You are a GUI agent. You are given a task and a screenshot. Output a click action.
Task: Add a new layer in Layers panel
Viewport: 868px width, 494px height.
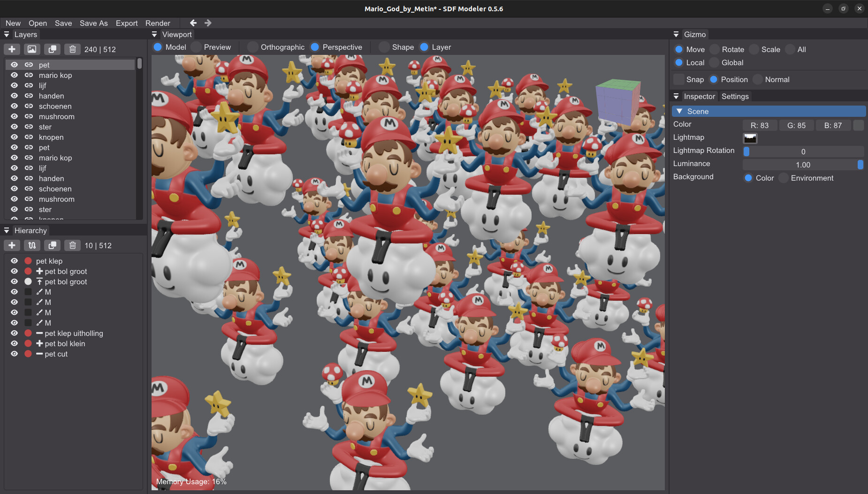[x=12, y=49]
